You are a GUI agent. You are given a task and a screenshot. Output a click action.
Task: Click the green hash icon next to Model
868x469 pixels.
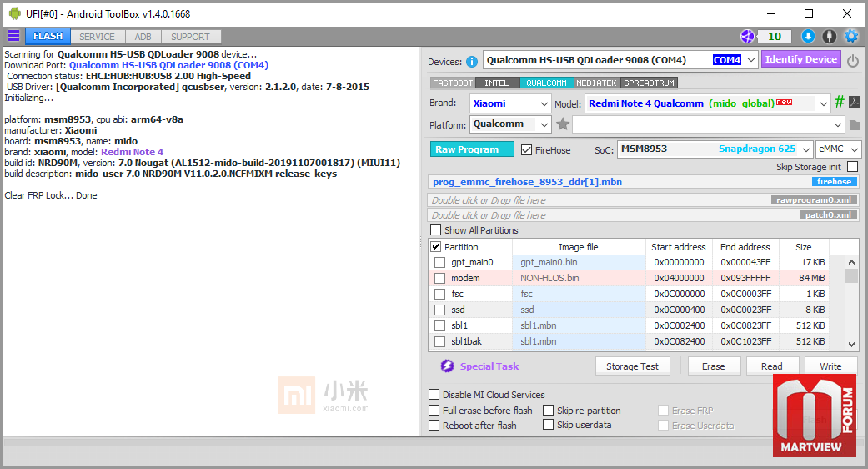[x=840, y=102]
